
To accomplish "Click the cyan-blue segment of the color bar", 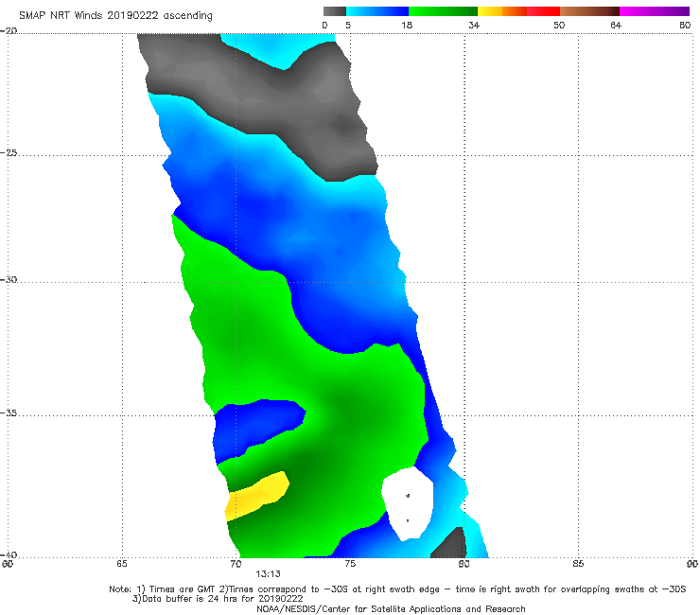I will (377, 11).
